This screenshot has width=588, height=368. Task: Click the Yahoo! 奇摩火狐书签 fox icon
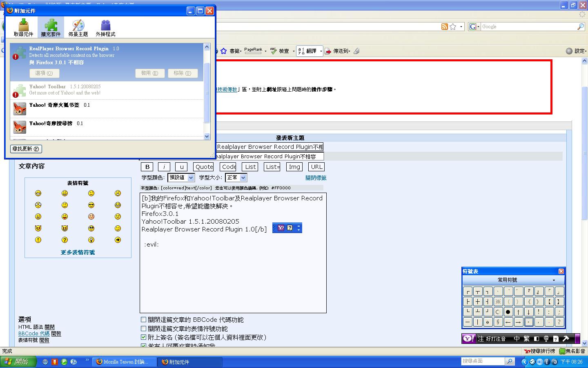pos(20,109)
